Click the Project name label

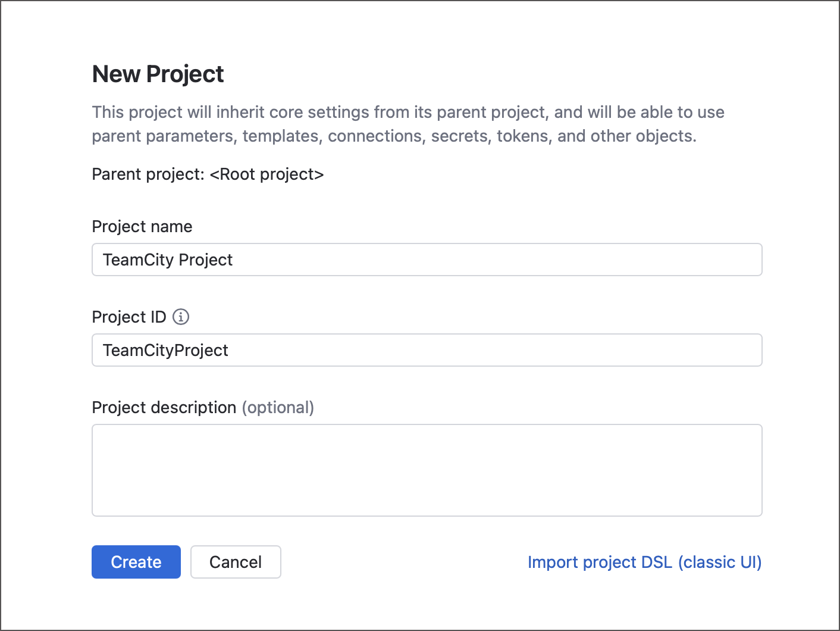click(142, 226)
